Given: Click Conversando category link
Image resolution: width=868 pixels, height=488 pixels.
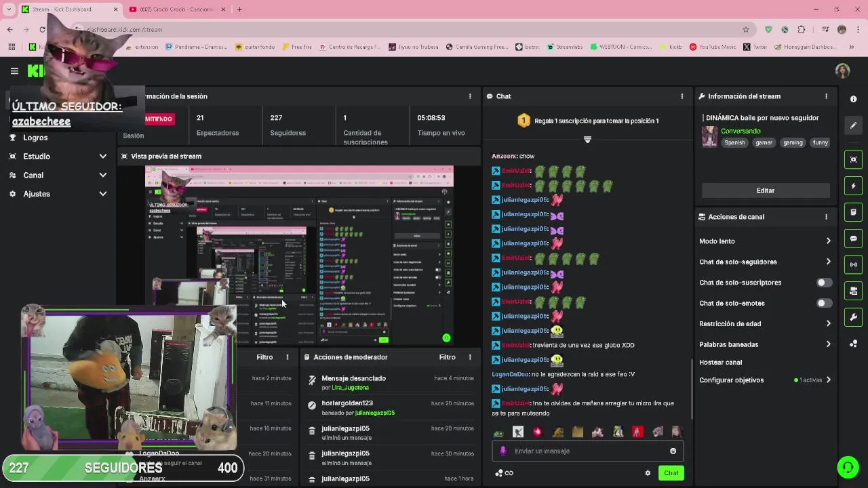Looking at the screenshot, I should pyautogui.click(x=741, y=131).
